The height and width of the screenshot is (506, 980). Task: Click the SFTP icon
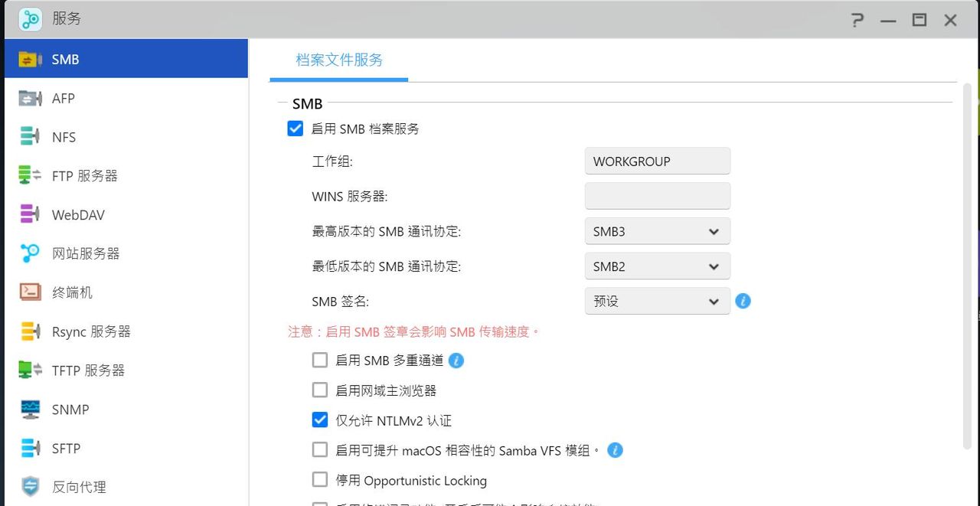pos(30,448)
